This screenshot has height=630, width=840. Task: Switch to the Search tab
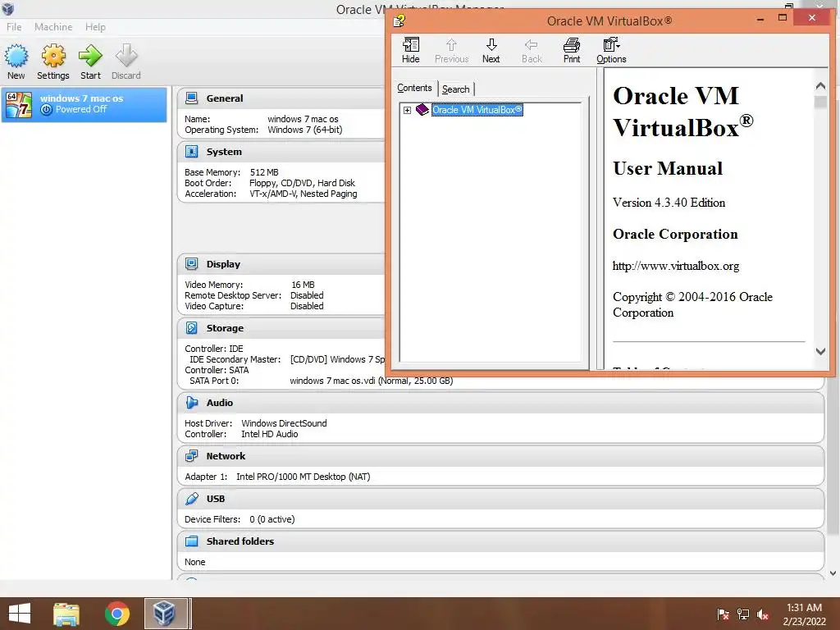point(456,89)
